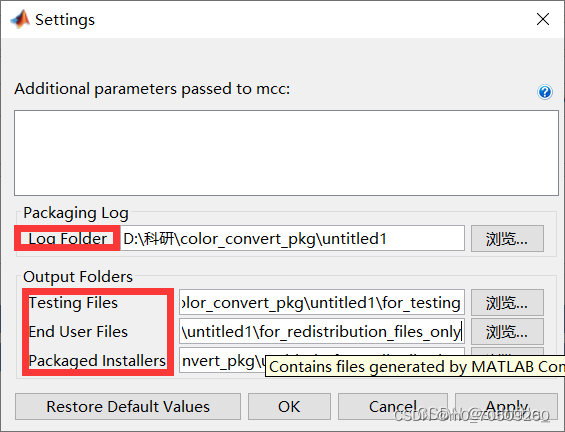The width and height of the screenshot is (565, 432).
Task: Click inside the additional mcc parameters text area
Action: pyautogui.click(x=286, y=153)
